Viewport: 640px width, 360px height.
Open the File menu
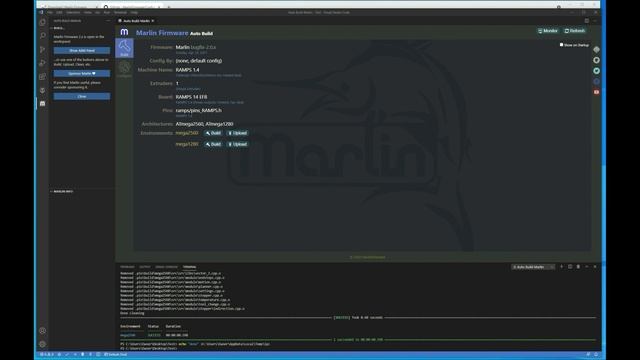[x=50, y=13]
